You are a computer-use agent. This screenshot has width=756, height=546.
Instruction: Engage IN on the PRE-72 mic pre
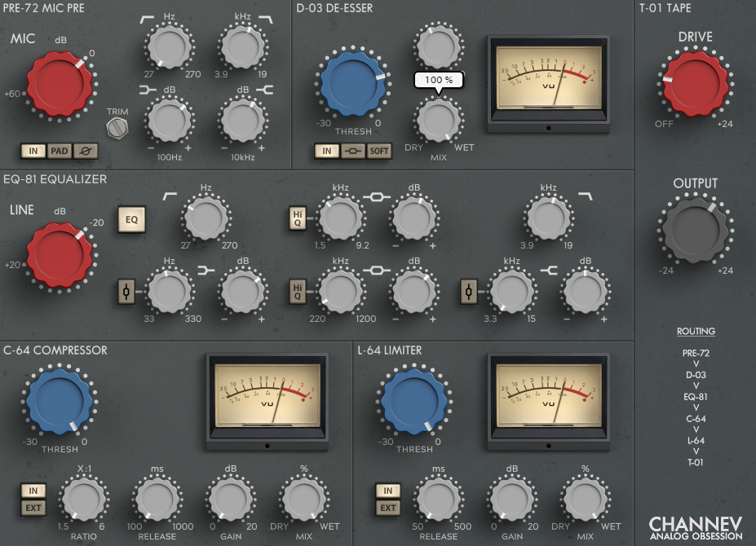point(33,152)
